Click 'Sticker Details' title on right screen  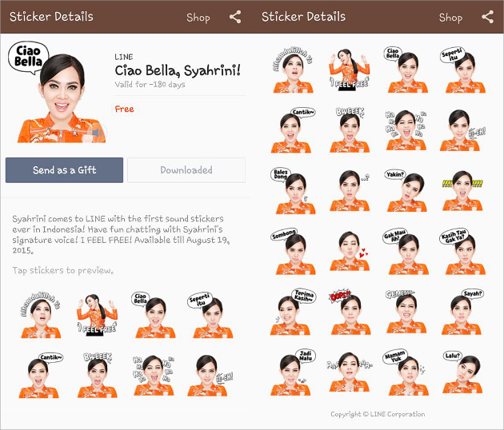click(x=303, y=17)
